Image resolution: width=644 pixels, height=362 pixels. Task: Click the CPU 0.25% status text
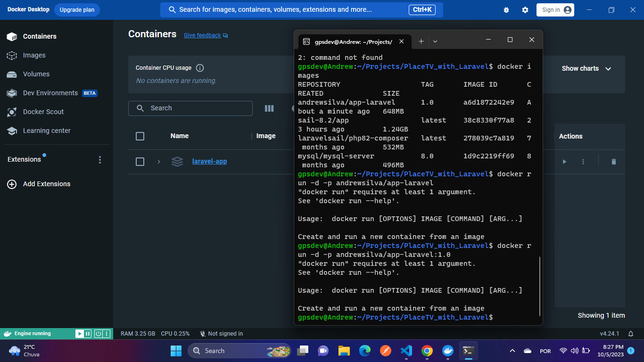pyautogui.click(x=175, y=334)
